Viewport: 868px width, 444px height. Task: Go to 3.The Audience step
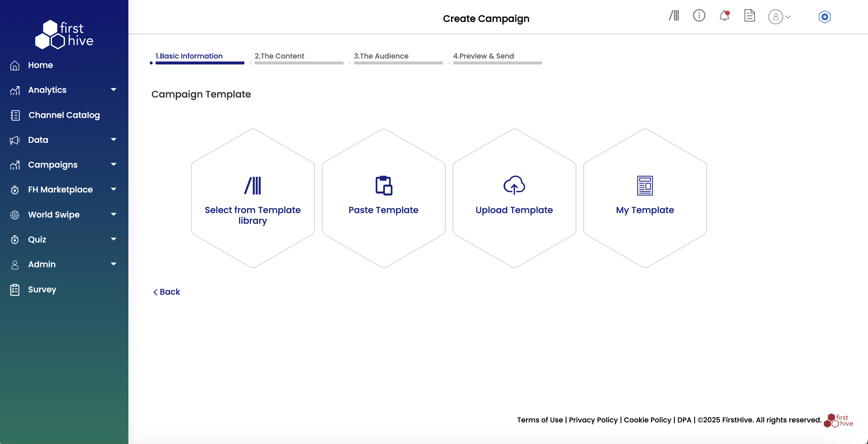click(381, 56)
